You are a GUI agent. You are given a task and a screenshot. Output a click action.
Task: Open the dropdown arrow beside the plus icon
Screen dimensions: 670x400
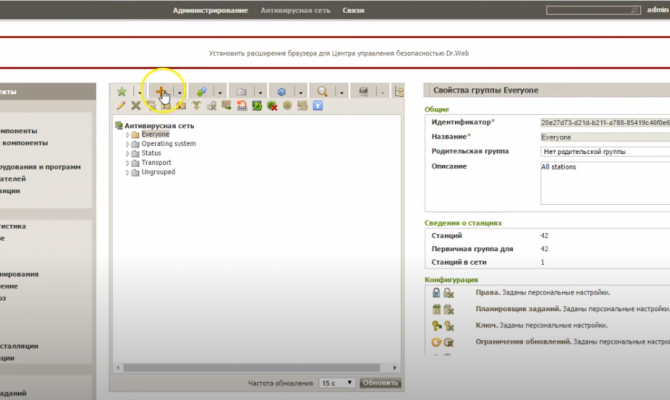179,92
